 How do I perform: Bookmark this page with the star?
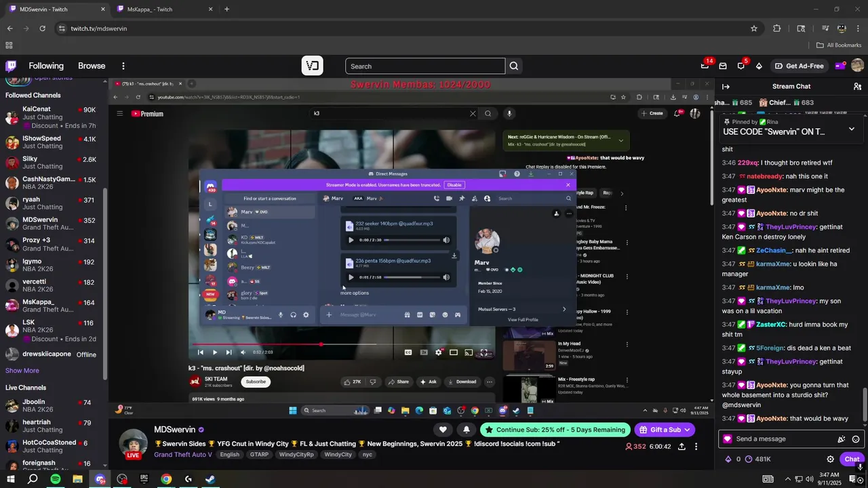pyautogui.click(x=754, y=28)
